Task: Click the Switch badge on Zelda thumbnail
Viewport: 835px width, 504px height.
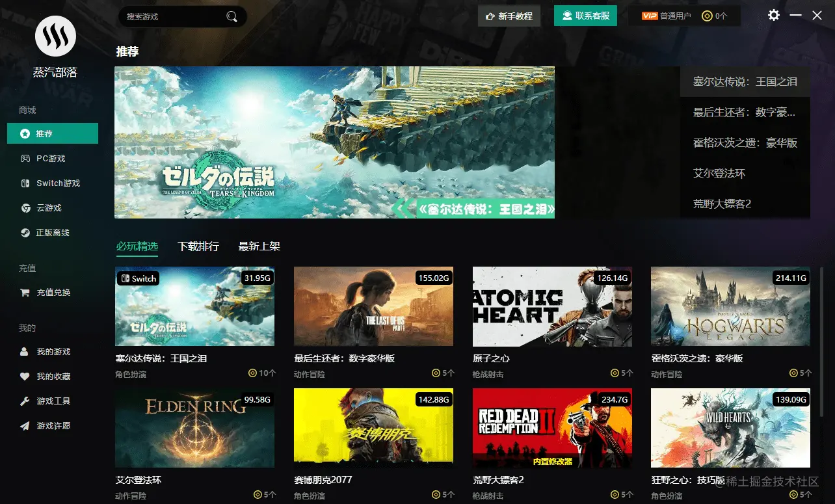Action: 138,278
